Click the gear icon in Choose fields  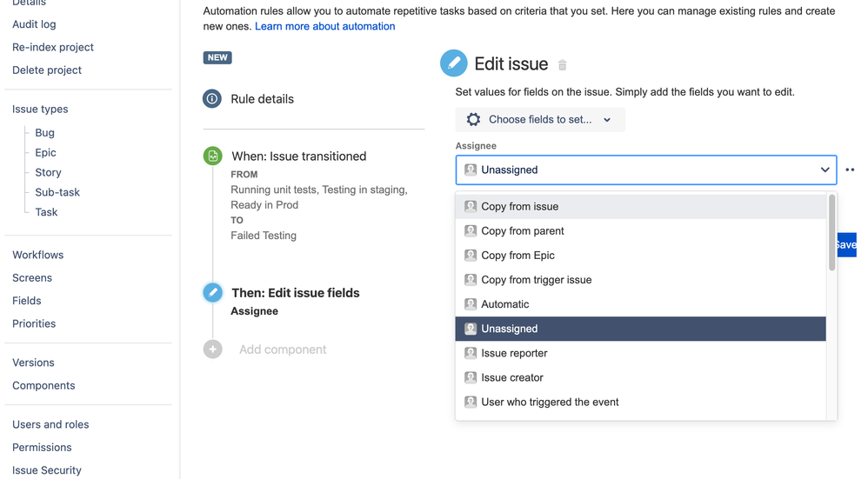coord(473,120)
